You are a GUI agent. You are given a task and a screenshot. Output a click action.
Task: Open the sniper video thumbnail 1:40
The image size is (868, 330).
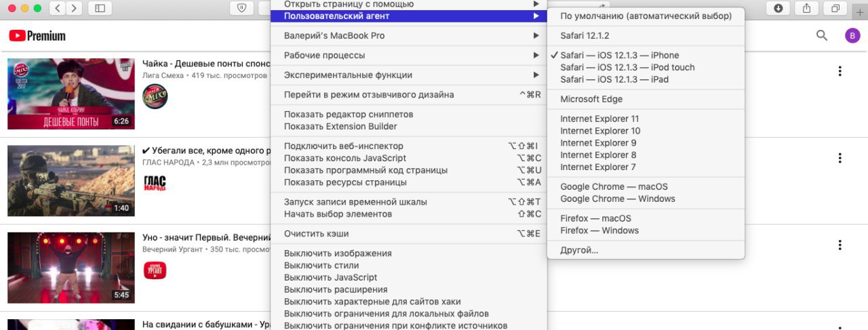71,180
